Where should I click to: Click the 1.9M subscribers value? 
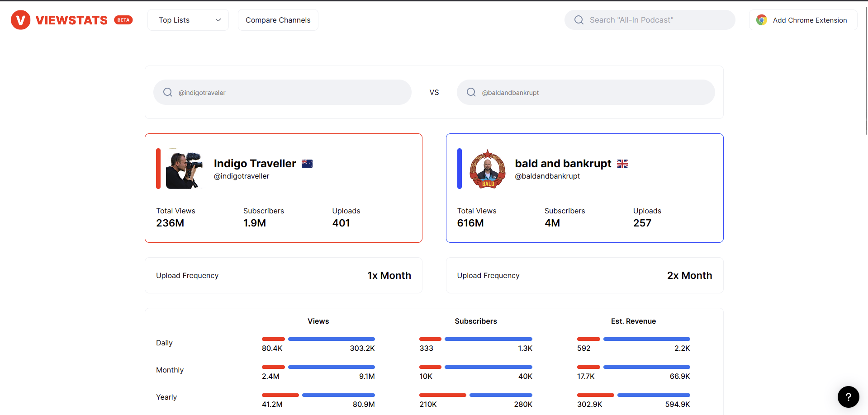pyautogui.click(x=255, y=223)
